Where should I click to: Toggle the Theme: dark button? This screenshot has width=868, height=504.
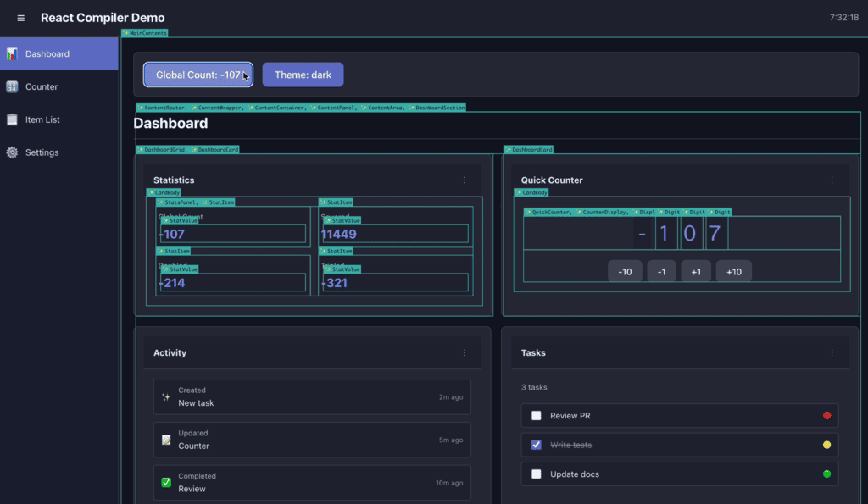[303, 75]
